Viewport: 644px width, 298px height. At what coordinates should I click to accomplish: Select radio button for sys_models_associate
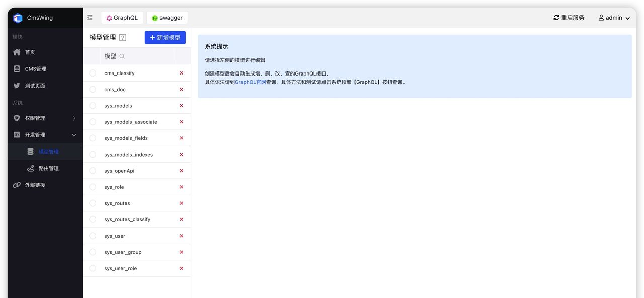93,122
